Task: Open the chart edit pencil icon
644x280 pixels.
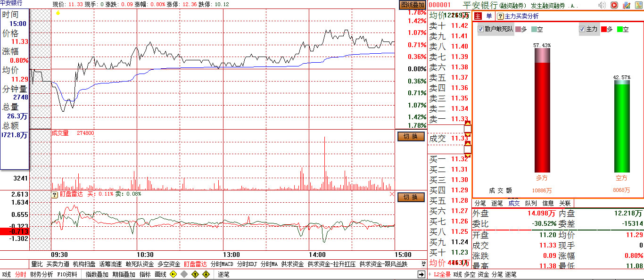Action: [627, 5]
